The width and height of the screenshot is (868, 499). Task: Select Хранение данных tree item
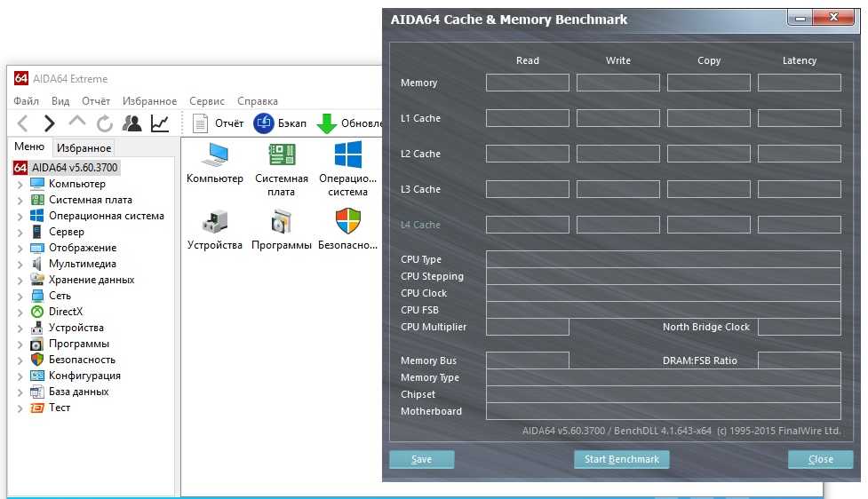click(92, 280)
